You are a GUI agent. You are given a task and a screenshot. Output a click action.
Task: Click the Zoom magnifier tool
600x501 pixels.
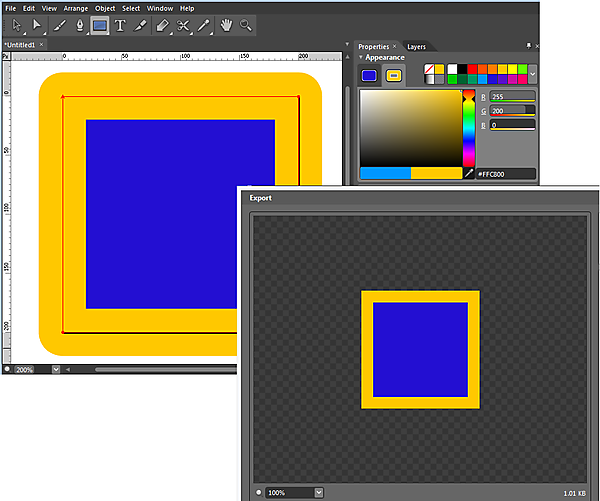[245, 25]
